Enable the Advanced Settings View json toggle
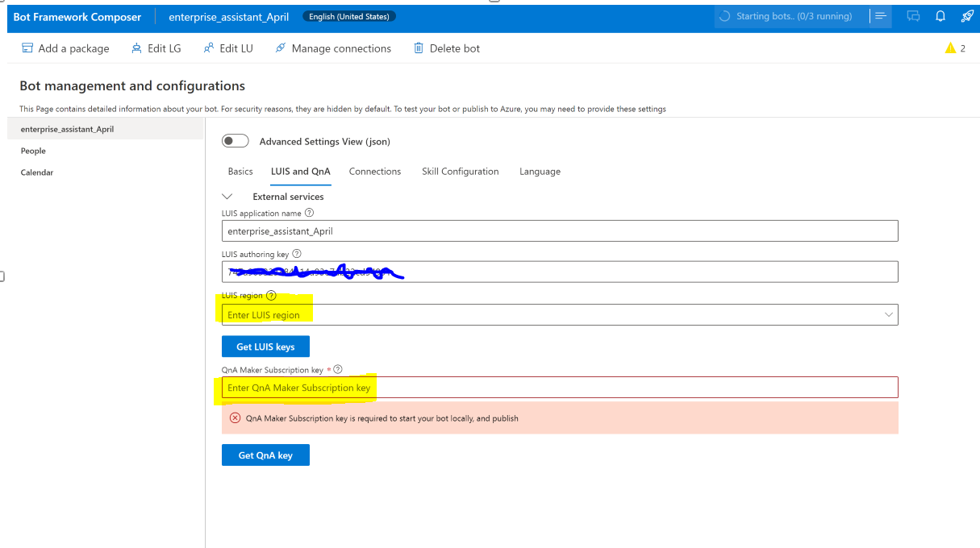This screenshot has height=548, width=980. click(235, 140)
